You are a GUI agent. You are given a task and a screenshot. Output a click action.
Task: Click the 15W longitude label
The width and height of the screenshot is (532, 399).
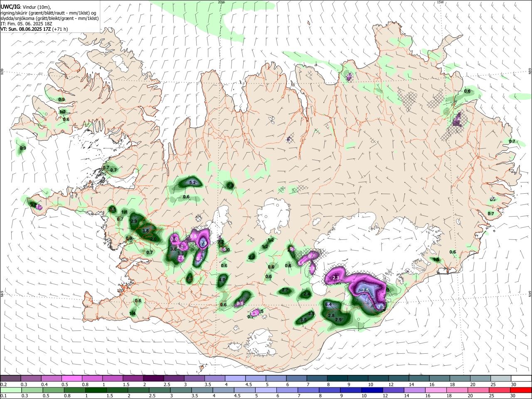tap(440, 2)
